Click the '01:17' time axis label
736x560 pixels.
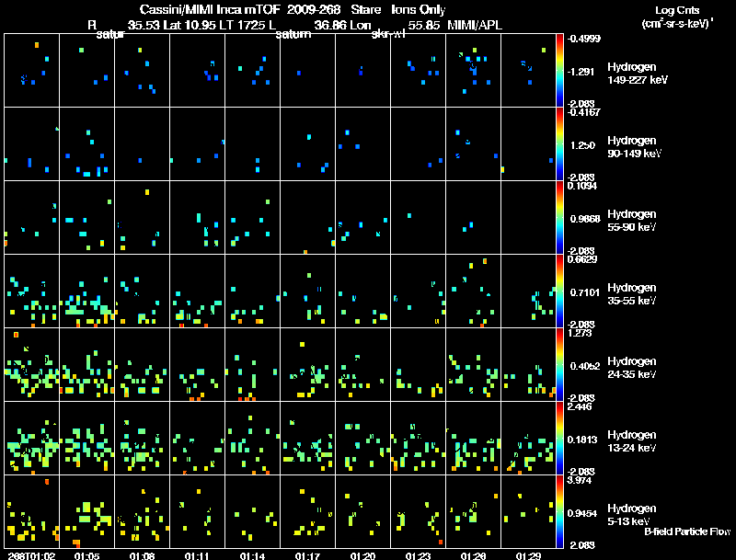click(x=307, y=555)
